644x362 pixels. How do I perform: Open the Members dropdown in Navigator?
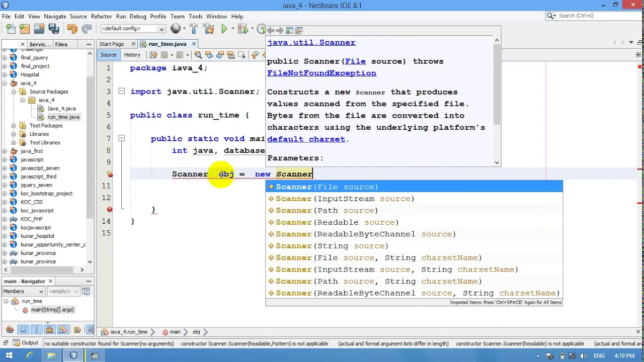click(23, 291)
